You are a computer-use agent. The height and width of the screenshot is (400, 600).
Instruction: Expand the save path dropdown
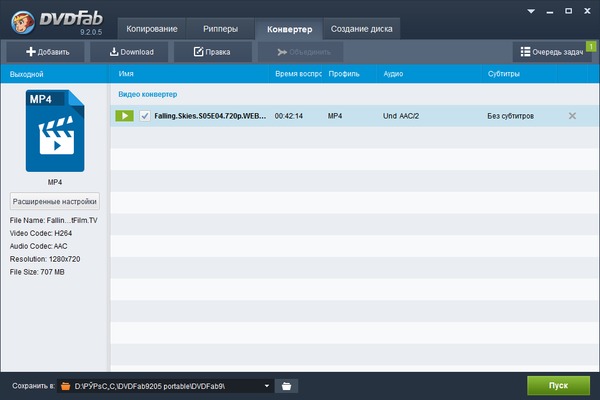pyautogui.click(x=266, y=385)
